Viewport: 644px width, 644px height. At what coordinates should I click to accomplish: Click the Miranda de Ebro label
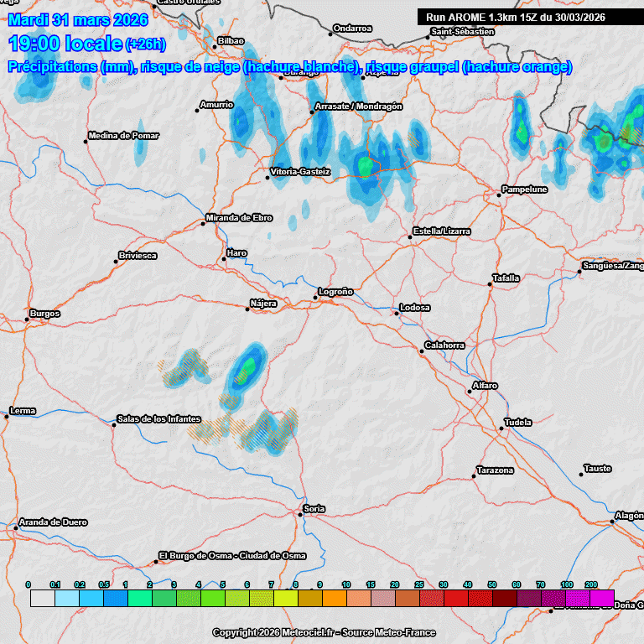point(239,218)
